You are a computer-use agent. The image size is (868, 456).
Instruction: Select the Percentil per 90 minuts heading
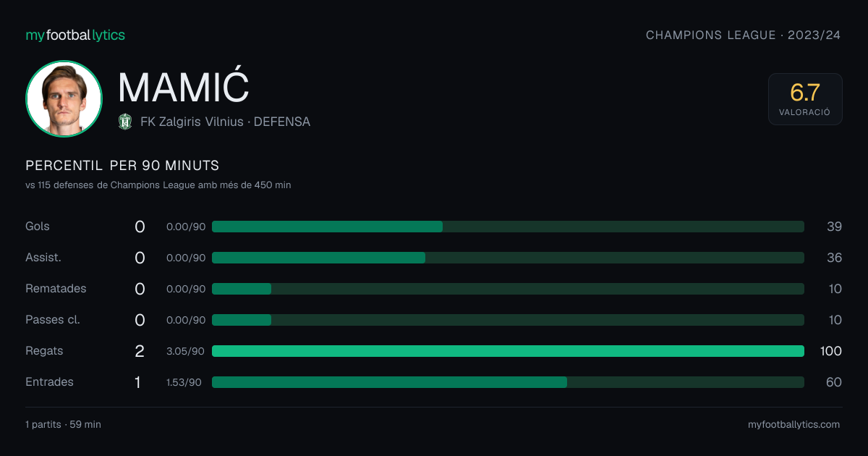(122, 166)
